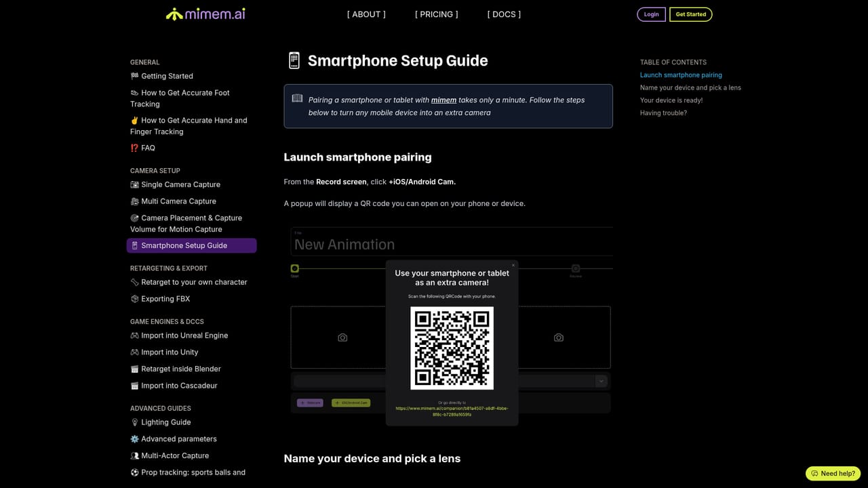Click the mimem.ai logo
This screenshot has width=868, height=488.
tap(205, 14)
